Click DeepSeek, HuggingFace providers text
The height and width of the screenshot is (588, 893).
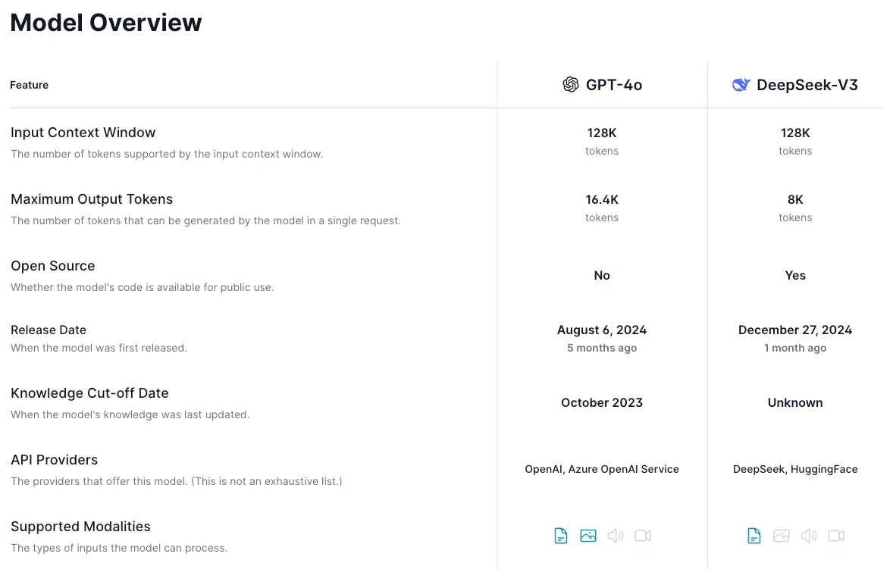point(795,469)
